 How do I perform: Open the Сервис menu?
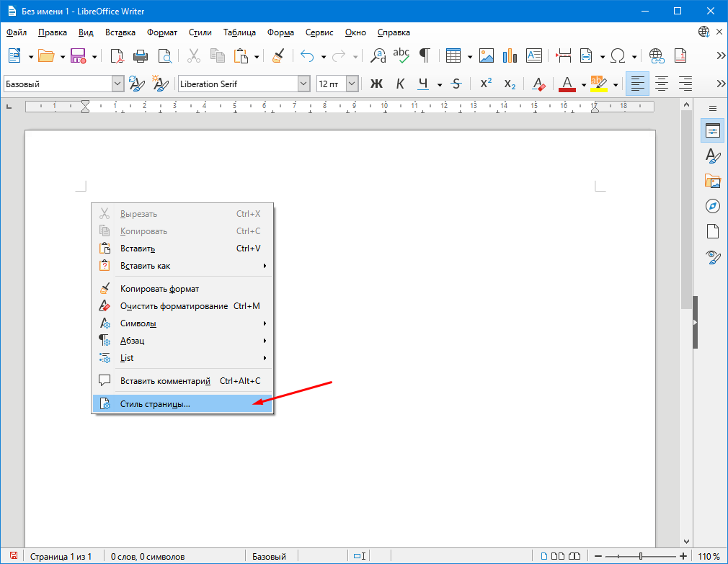pyautogui.click(x=319, y=32)
